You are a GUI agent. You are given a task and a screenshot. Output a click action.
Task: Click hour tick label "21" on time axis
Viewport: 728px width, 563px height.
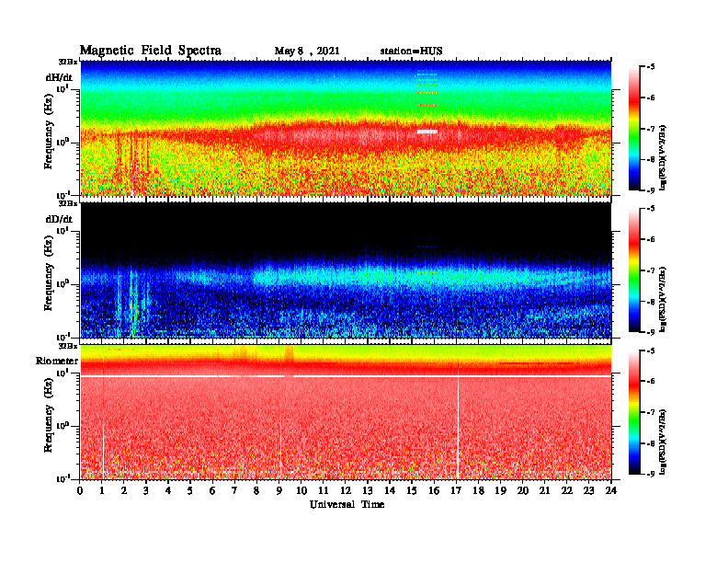tap(544, 491)
